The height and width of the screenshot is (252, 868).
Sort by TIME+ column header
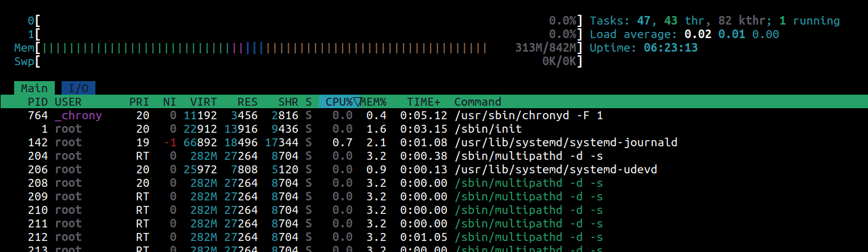(424, 102)
